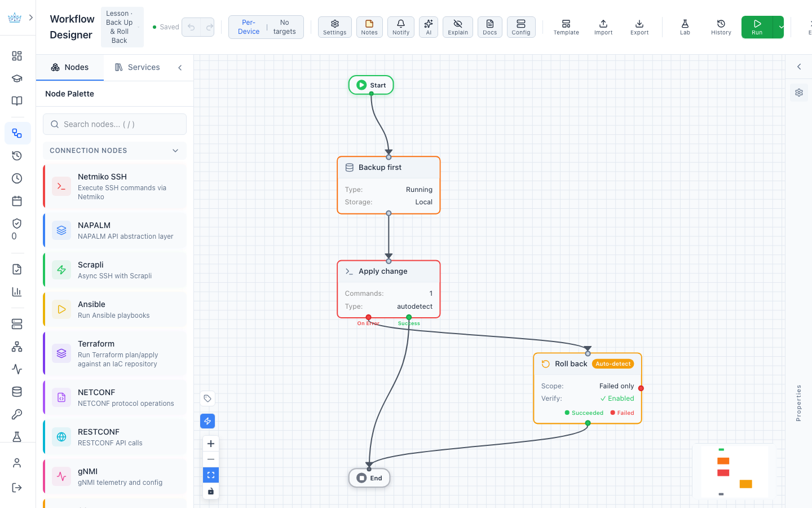
Task: Collapse the node palette panel
Action: coord(180,68)
